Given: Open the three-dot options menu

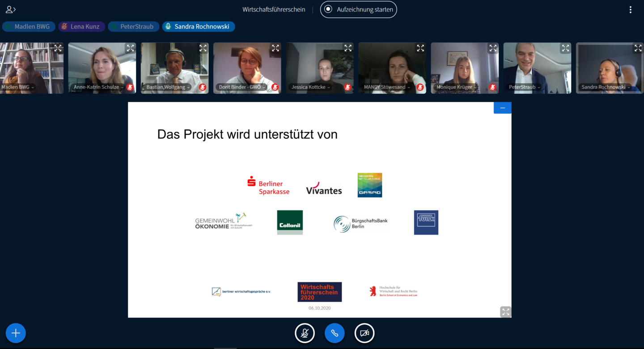Looking at the screenshot, I should (631, 9).
